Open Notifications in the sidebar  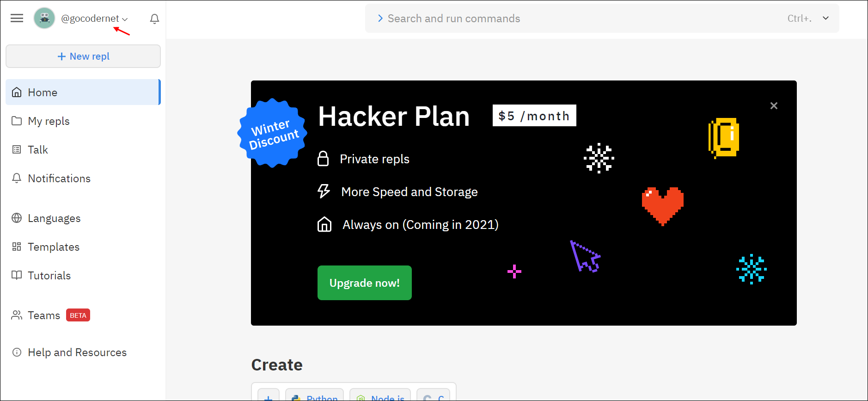tap(83, 178)
